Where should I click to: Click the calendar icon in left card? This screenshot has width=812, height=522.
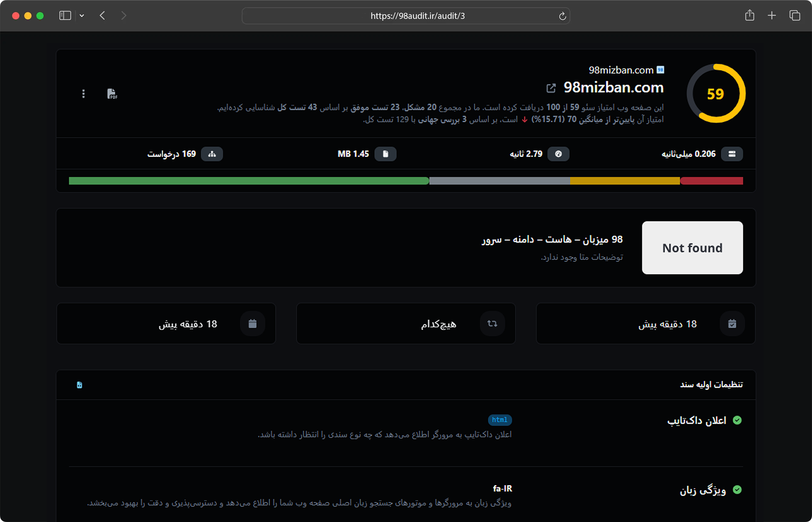click(253, 324)
